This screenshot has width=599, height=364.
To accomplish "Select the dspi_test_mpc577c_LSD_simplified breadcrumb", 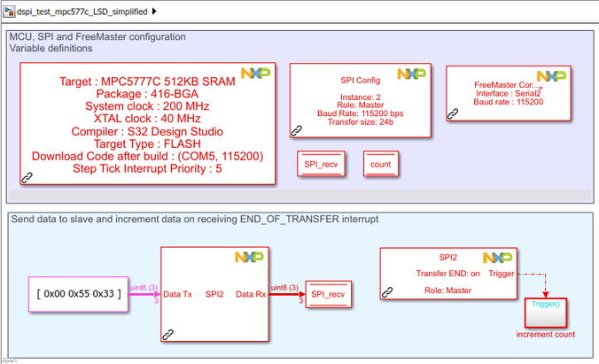I will pyautogui.click(x=82, y=12).
